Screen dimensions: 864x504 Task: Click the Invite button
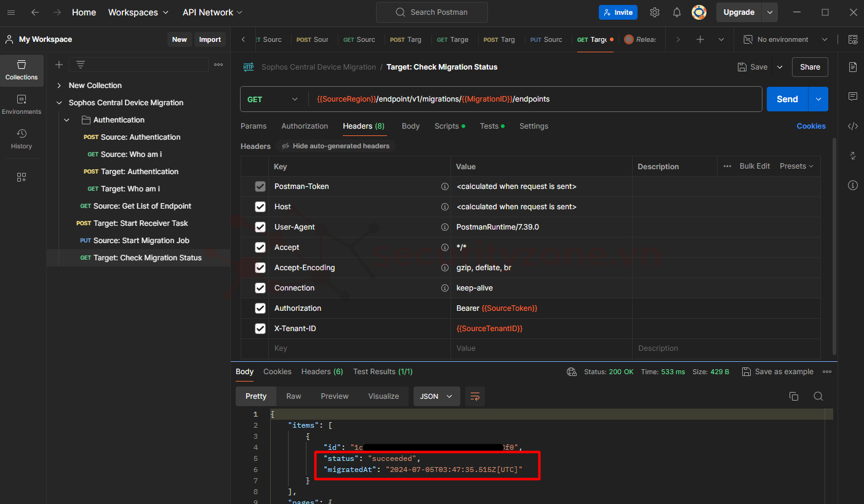pos(618,12)
